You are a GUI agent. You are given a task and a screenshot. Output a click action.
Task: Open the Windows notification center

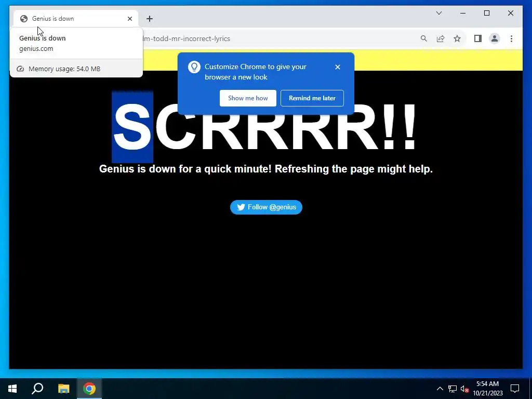515,389
